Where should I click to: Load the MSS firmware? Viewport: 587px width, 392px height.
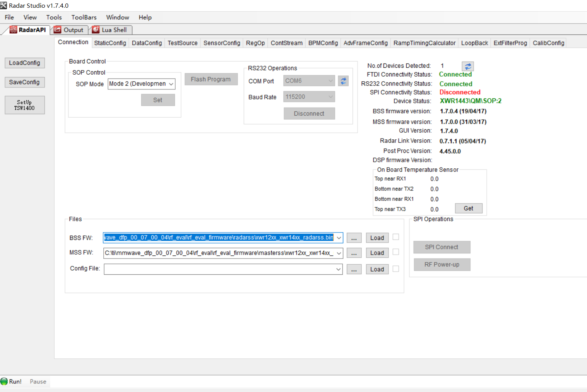[377, 253]
